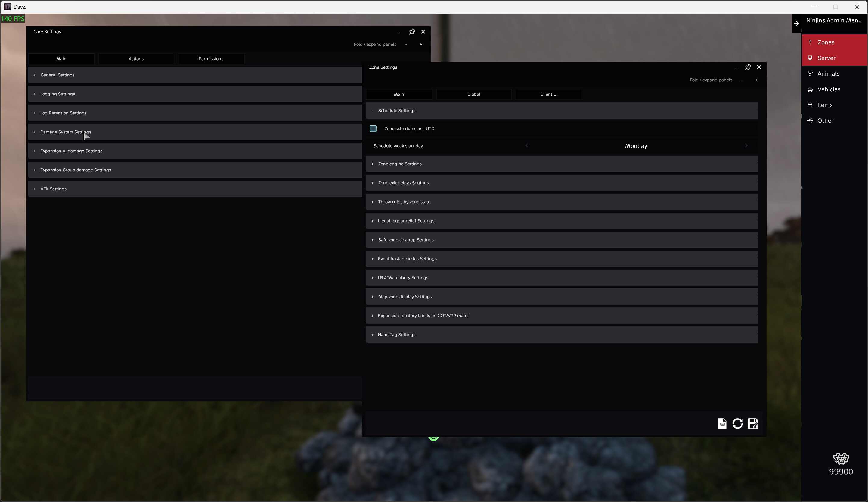Close the Zone Settings window

[x=759, y=67]
